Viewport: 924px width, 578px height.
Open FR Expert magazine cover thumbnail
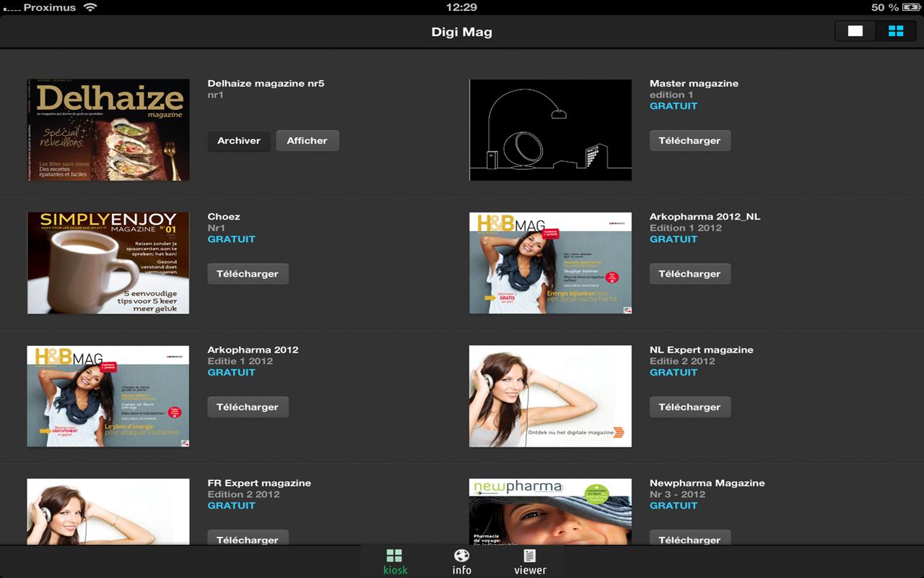coord(108,512)
